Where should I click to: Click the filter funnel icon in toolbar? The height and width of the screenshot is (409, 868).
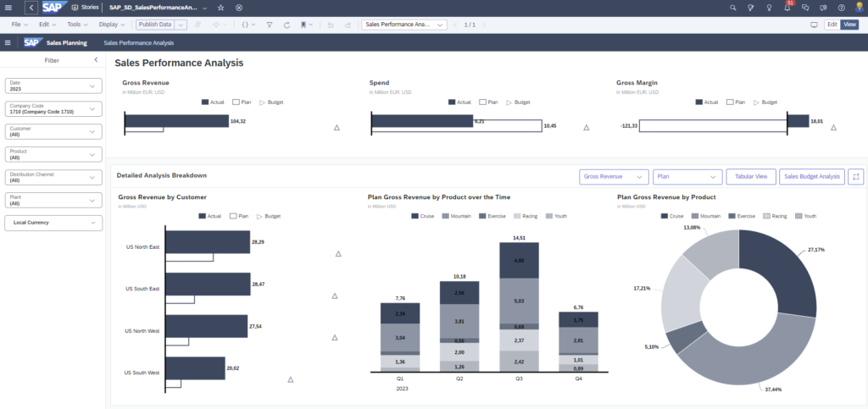click(269, 25)
